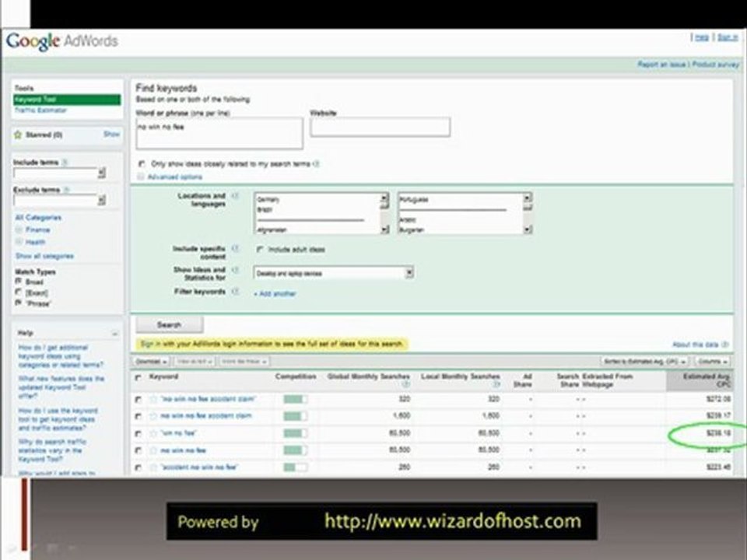Toggle the "Phrase" match type checkbox
Image resolution: width=747 pixels, height=560 pixels.
tap(19, 303)
